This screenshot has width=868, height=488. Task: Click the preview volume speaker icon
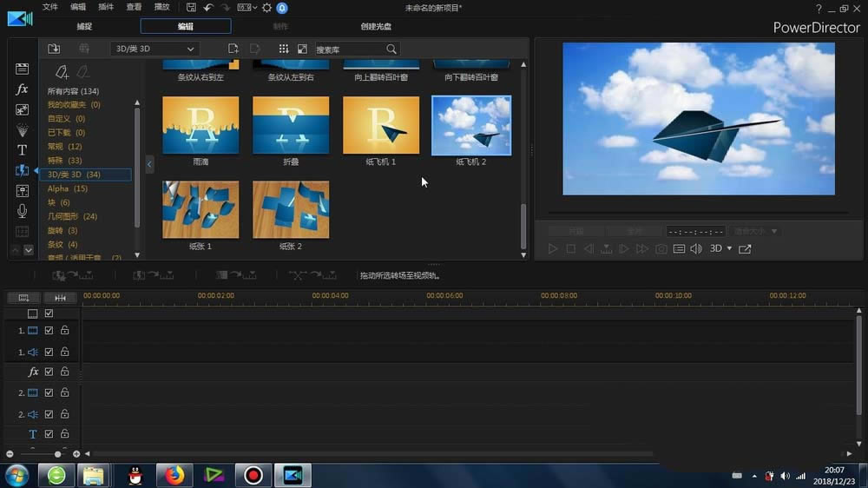point(695,249)
